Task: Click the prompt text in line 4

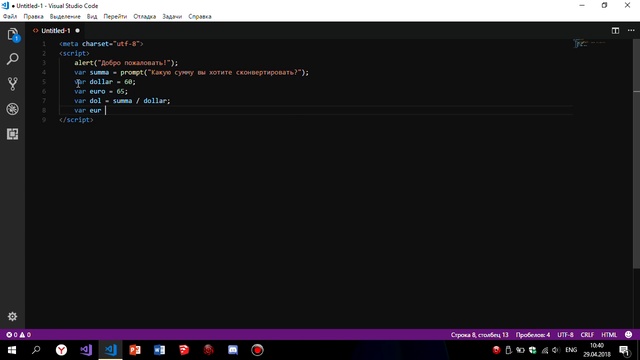Action: click(x=225, y=73)
